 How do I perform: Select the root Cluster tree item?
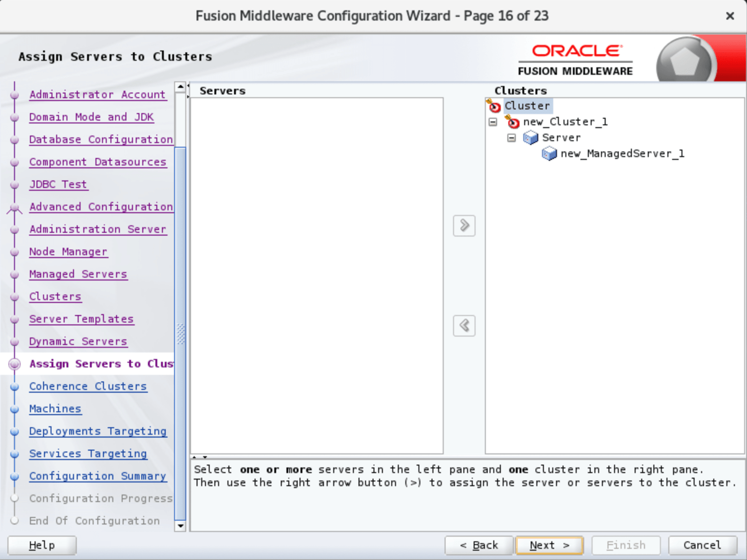coord(527,106)
